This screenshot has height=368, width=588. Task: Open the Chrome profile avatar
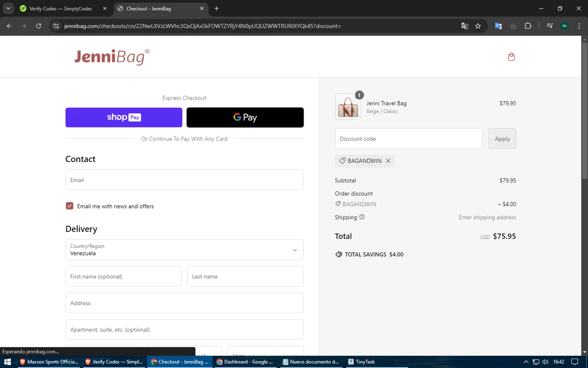tap(564, 26)
